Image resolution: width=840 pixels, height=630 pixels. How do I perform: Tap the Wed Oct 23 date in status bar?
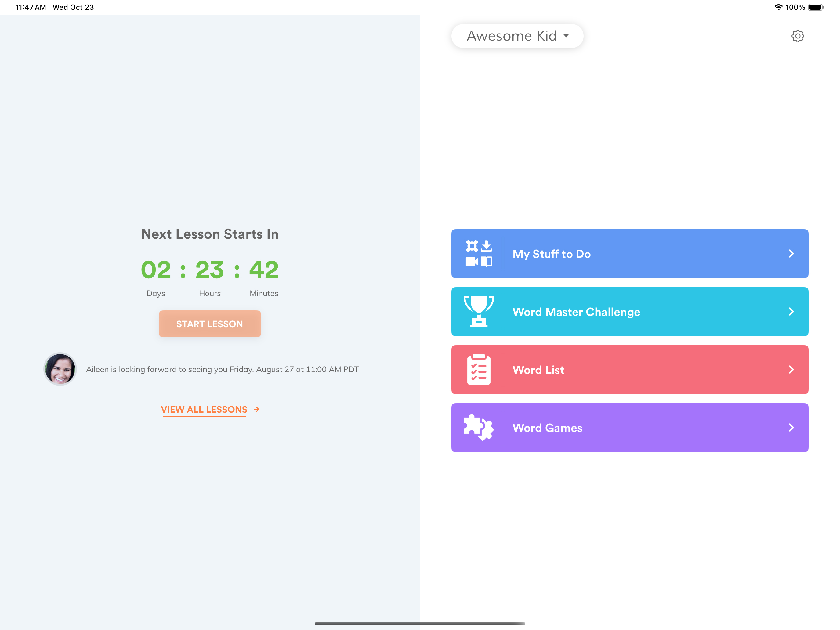[x=73, y=7]
